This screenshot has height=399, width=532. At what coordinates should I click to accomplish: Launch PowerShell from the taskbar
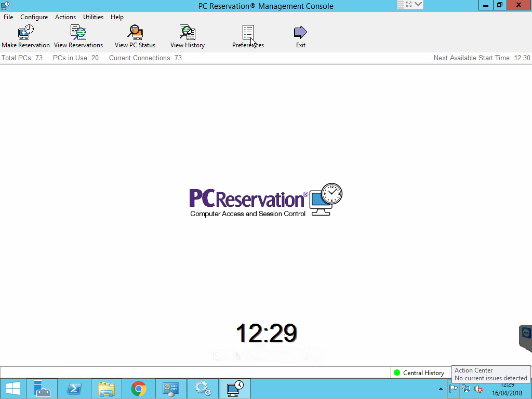click(74, 389)
